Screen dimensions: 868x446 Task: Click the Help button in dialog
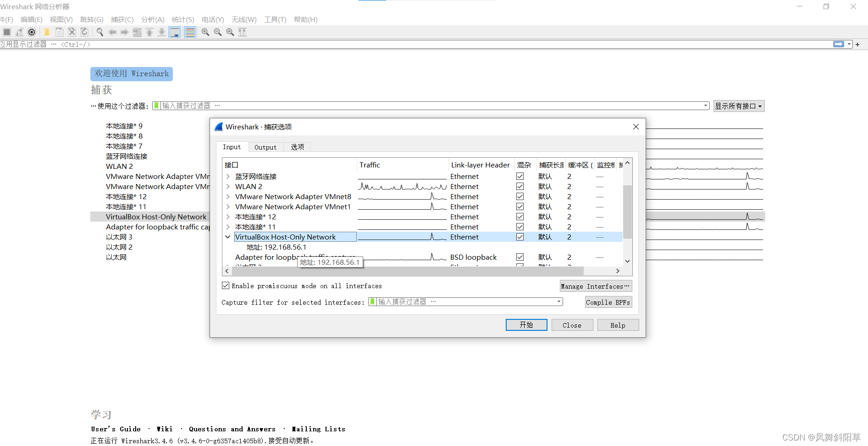(618, 325)
